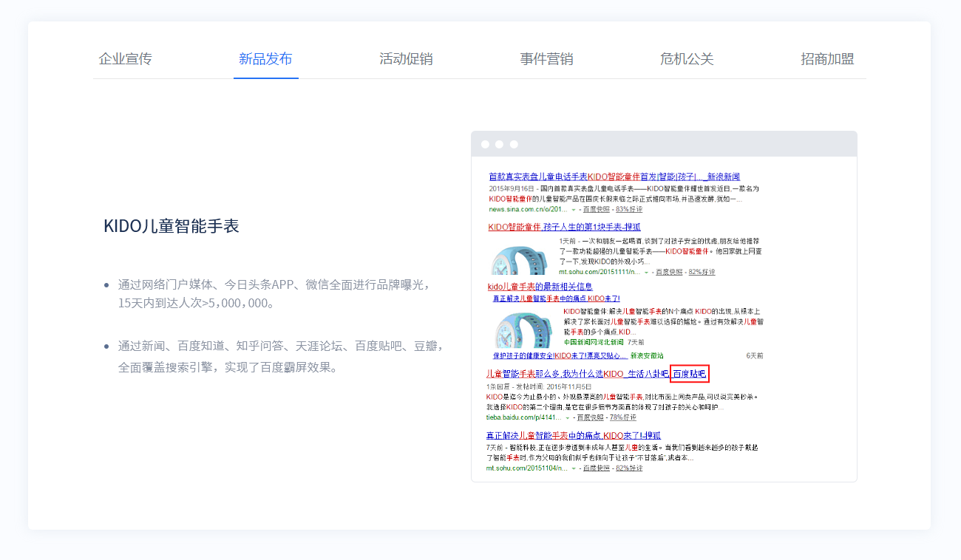Click the kido儿童手表的最新相关信息 result title

pyautogui.click(x=540, y=287)
